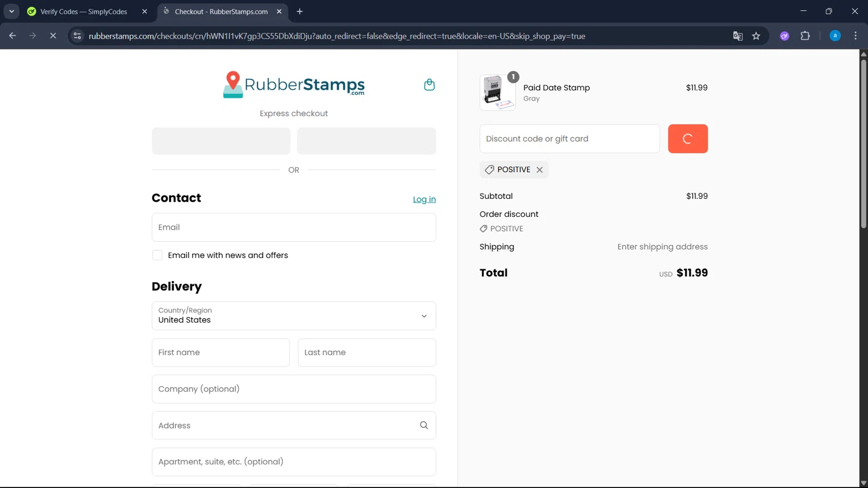Expand the Country/Region dropdown
The height and width of the screenshot is (488, 868).
tap(294, 316)
